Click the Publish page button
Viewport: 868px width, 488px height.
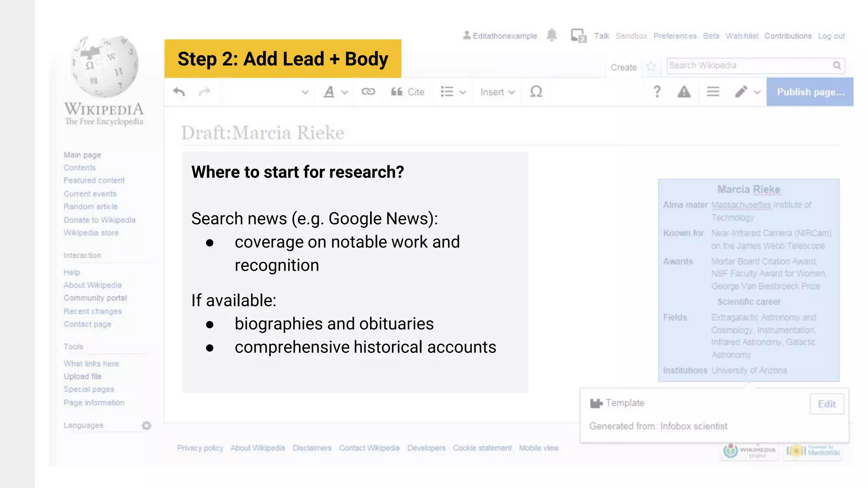point(810,92)
